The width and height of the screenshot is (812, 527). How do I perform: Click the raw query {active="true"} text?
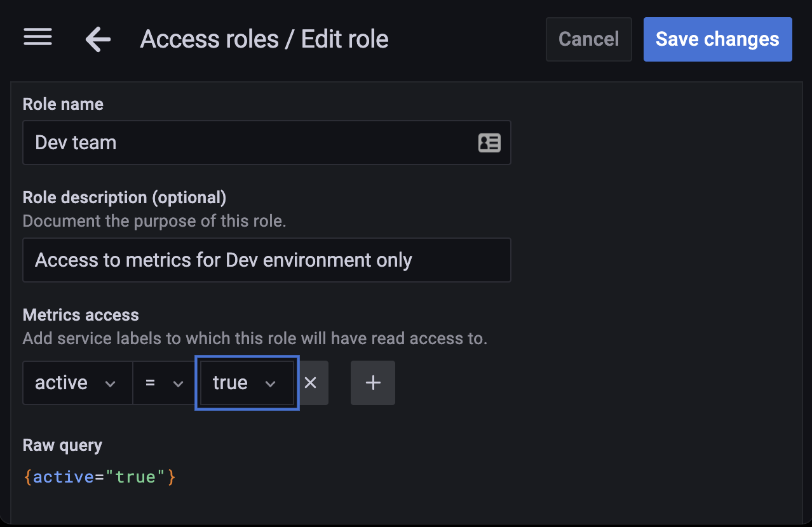(99, 477)
